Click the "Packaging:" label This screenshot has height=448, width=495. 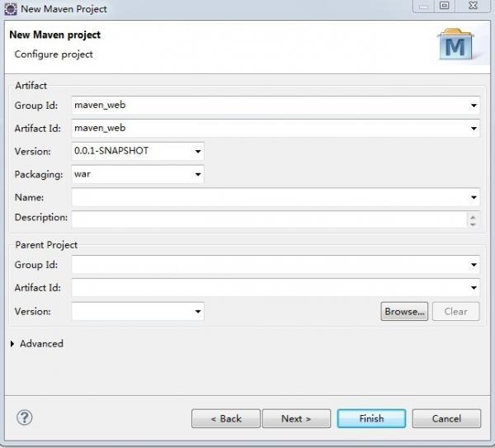point(39,175)
